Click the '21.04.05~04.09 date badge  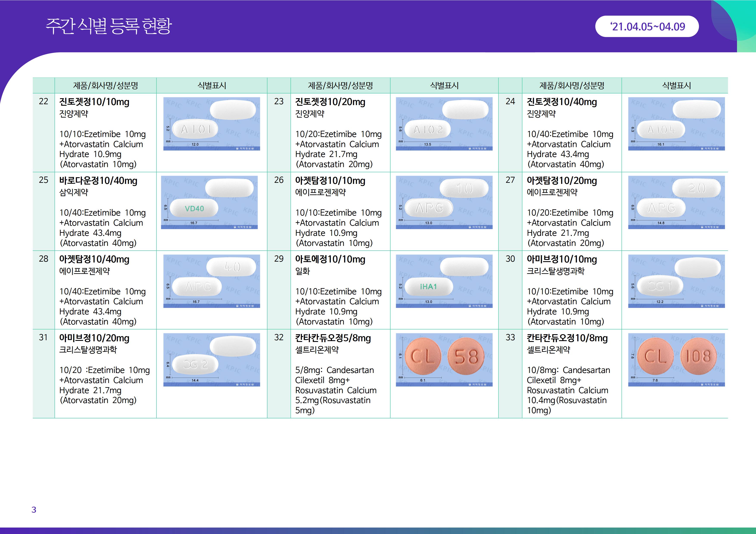click(647, 26)
